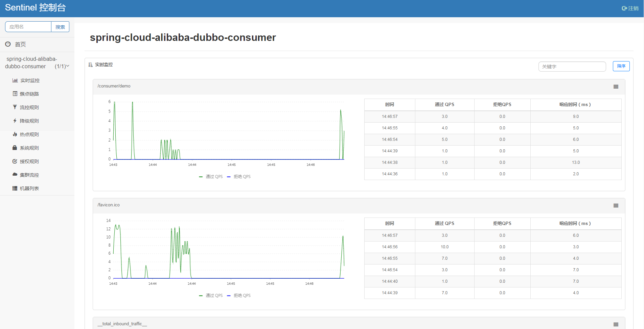Screen dimensions: 644x329
Task: Click the real-time monitoring bar chart icon
Action: click(15, 80)
